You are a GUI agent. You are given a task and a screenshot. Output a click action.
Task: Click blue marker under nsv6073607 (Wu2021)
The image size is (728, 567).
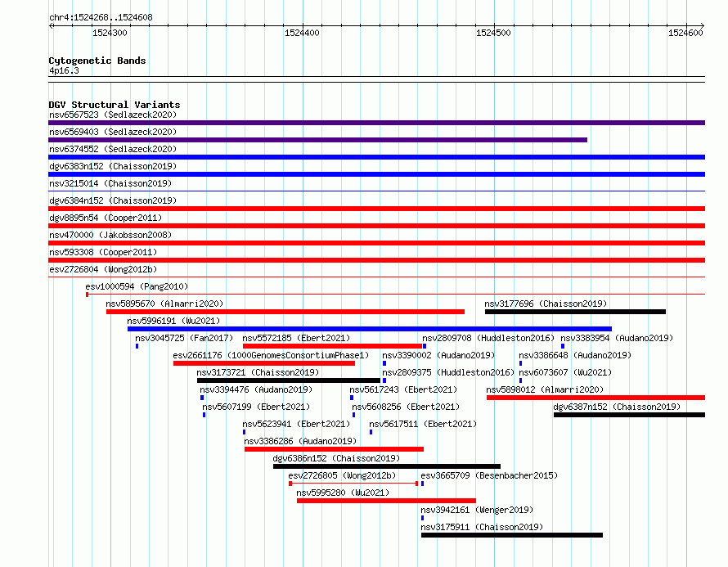520,380
